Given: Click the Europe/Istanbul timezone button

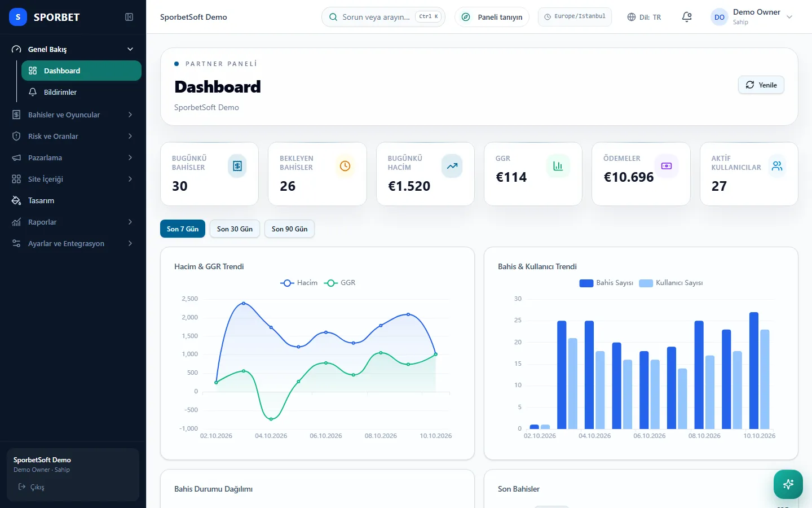Looking at the screenshot, I should click(575, 17).
